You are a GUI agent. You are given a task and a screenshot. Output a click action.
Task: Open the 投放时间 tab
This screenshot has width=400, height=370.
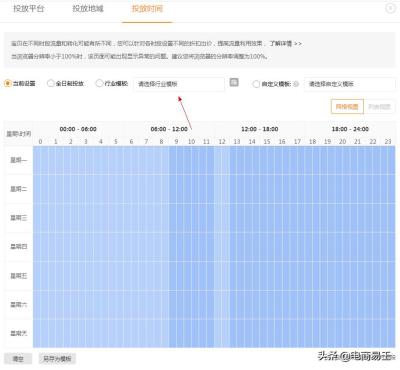coord(147,9)
